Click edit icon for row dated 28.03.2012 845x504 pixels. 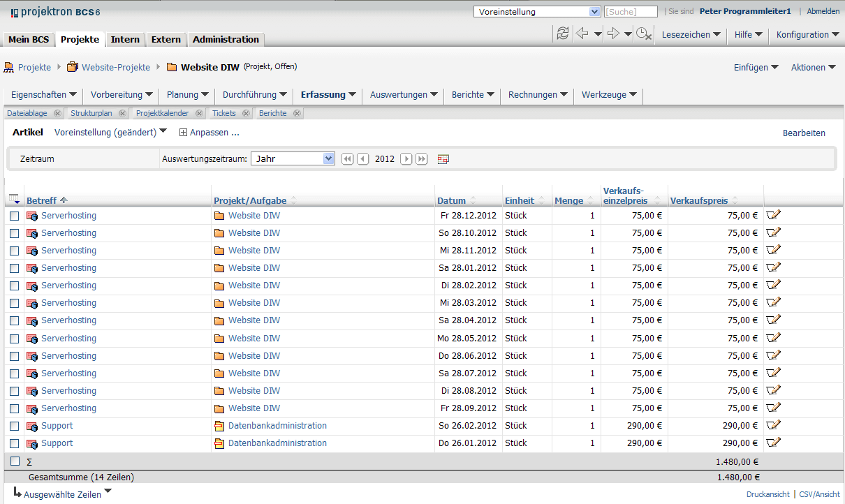pos(773,302)
